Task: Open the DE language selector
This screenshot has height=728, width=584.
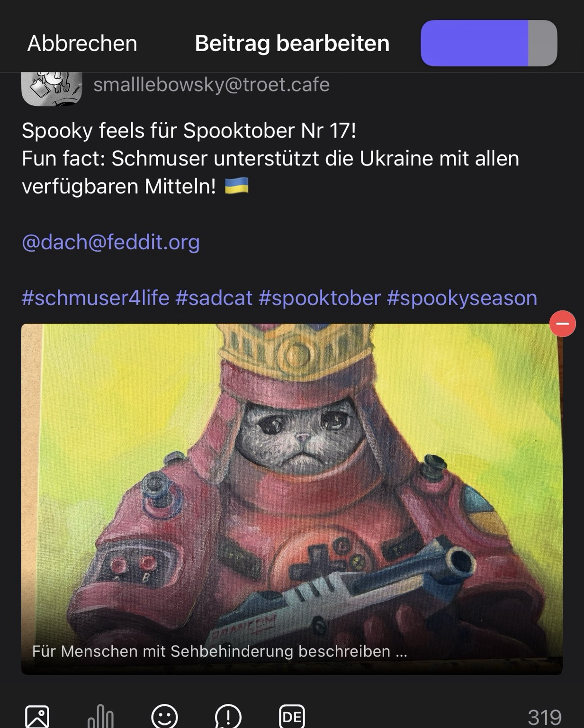Action: pyautogui.click(x=292, y=716)
